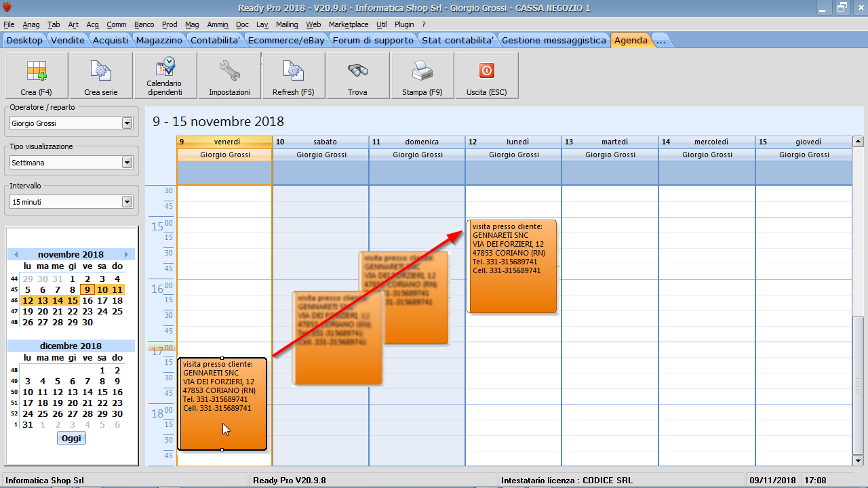The image size is (868, 488).
Task: Select the Agenda tab
Action: pyautogui.click(x=631, y=40)
